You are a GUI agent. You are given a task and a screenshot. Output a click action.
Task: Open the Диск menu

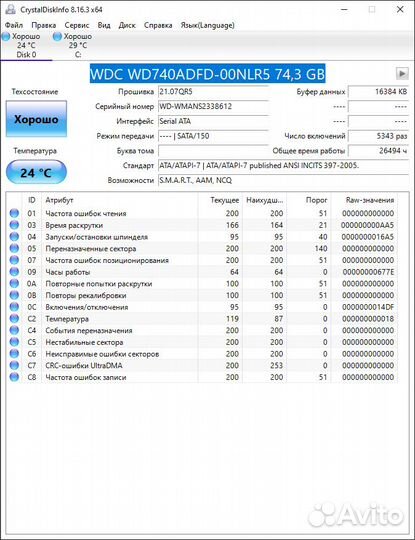coord(127,25)
